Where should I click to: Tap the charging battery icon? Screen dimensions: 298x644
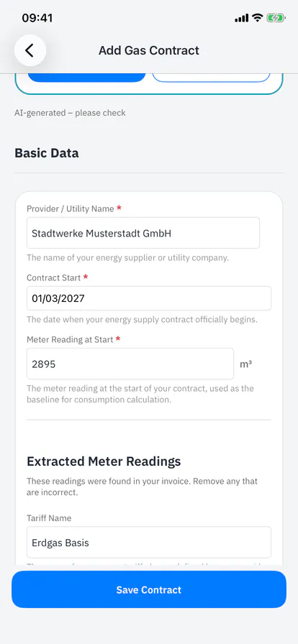pyautogui.click(x=276, y=18)
